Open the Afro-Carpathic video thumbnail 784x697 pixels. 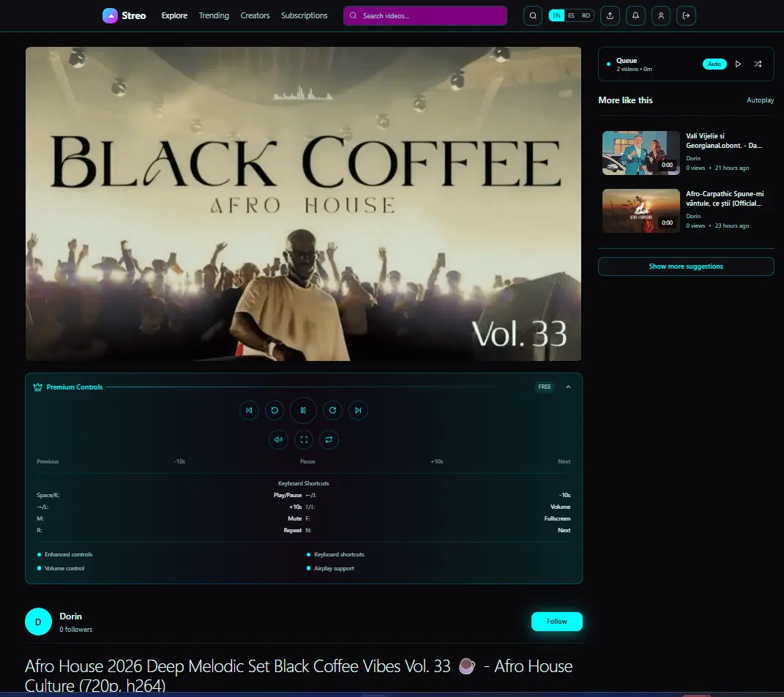tap(641, 211)
